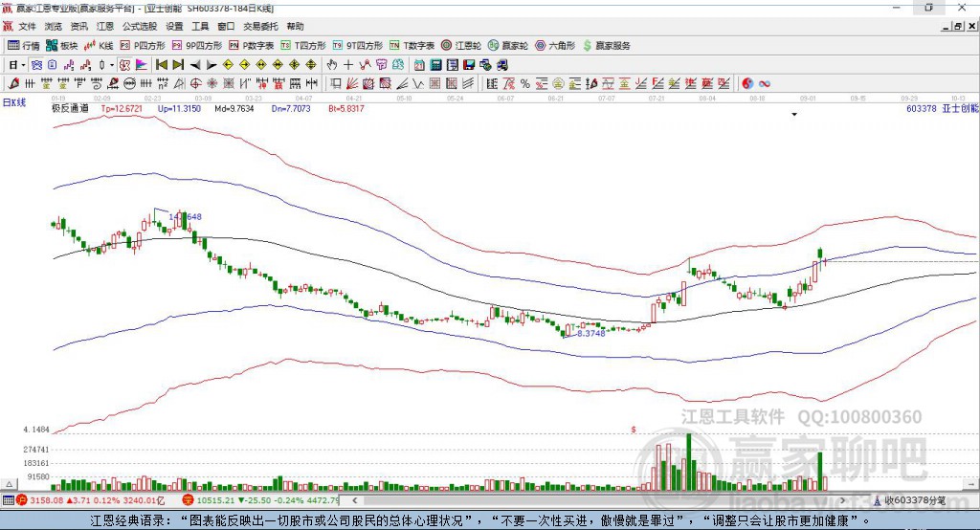This screenshot has width=980, height=530.
Task: Open the 公式选股 menu
Action: [140, 26]
